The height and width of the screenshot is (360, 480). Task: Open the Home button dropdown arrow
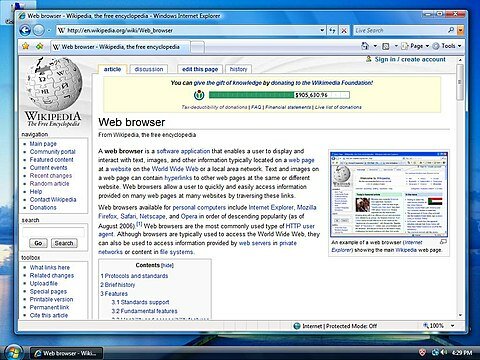coord(375,46)
